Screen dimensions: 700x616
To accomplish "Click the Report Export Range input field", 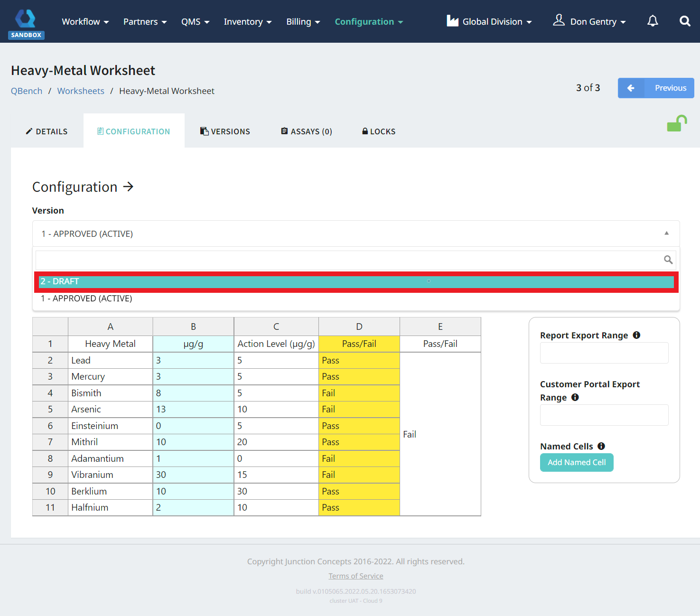I will click(604, 353).
